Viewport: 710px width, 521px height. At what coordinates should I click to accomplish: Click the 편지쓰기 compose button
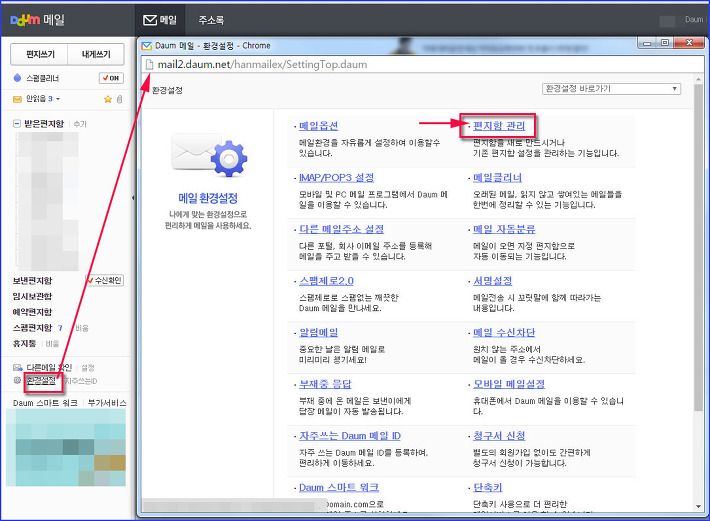39,54
